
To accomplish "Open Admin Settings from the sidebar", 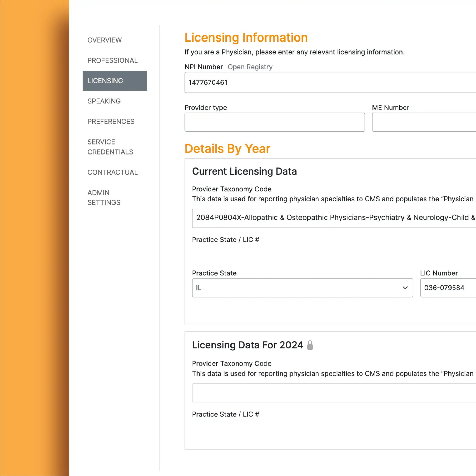I will pos(104,197).
